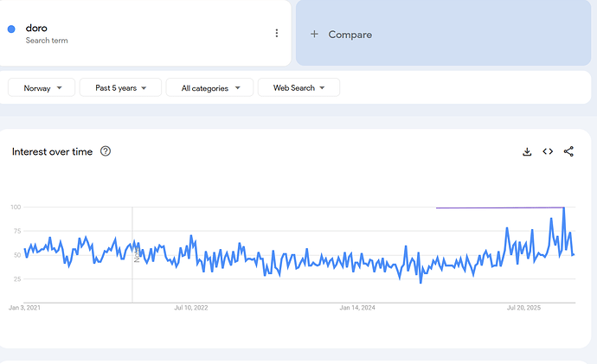The width and height of the screenshot is (597, 364).
Task: Click the purple horizontal line on chart
Action: tap(497, 208)
